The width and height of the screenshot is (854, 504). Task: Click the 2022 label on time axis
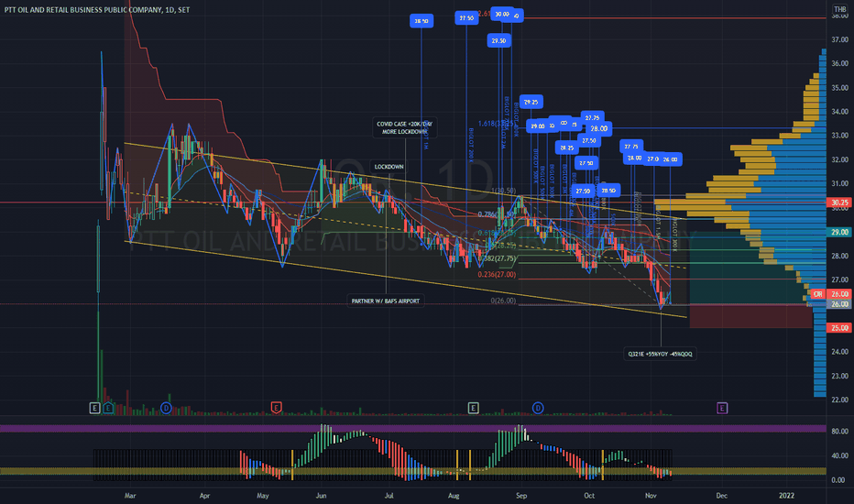pyautogui.click(x=786, y=495)
